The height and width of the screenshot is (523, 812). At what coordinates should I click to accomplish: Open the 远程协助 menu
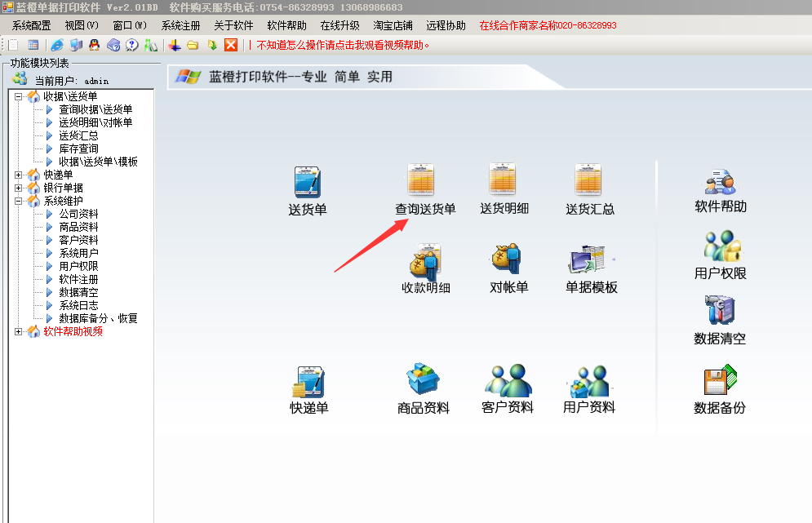[446, 25]
